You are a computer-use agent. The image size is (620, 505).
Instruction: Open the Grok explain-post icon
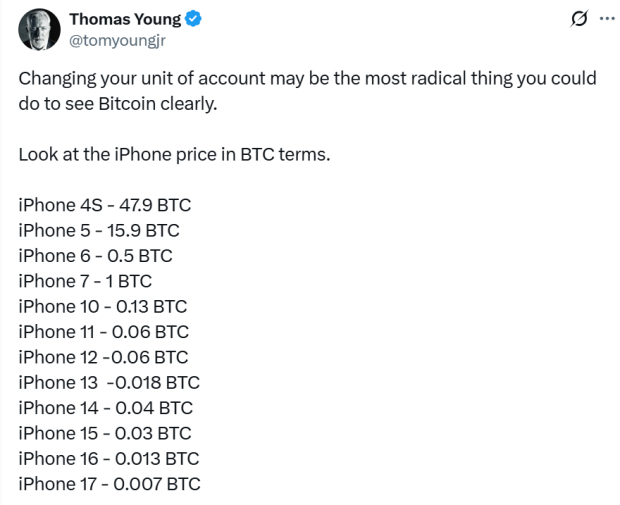pos(577,19)
